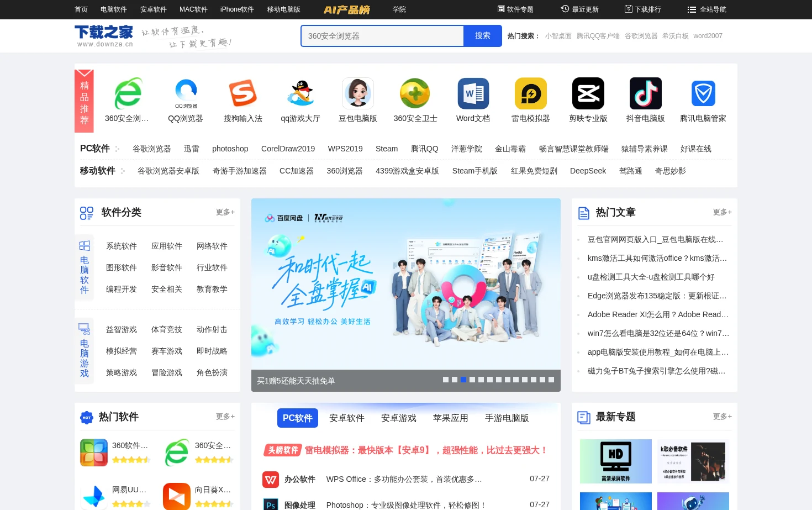Expand 更多+ in 热门文章 panel

pyautogui.click(x=723, y=212)
